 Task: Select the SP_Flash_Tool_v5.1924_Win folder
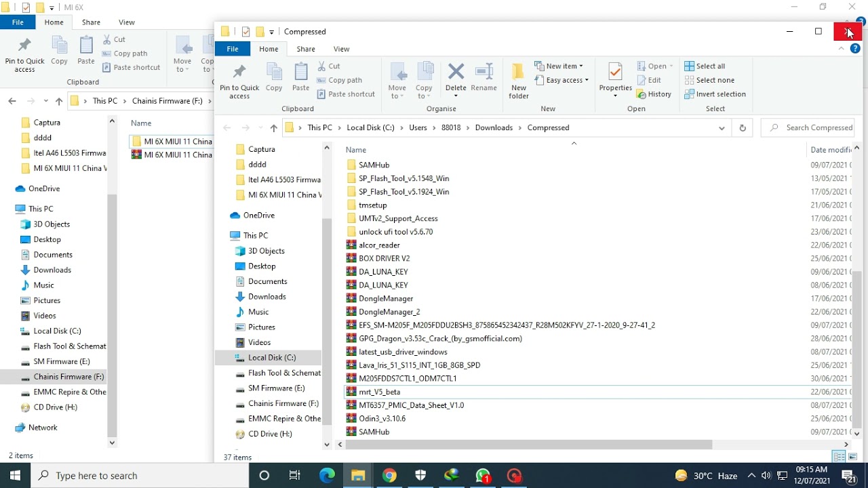403,192
